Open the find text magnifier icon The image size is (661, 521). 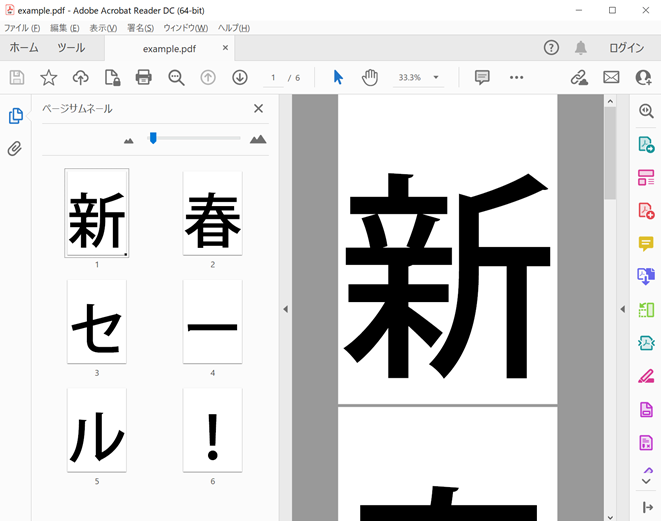pos(176,78)
